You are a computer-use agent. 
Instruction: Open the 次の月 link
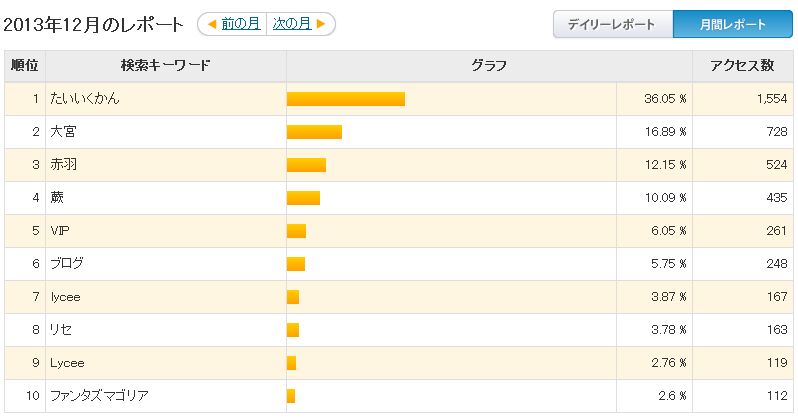pyautogui.click(x=292, y=23)
